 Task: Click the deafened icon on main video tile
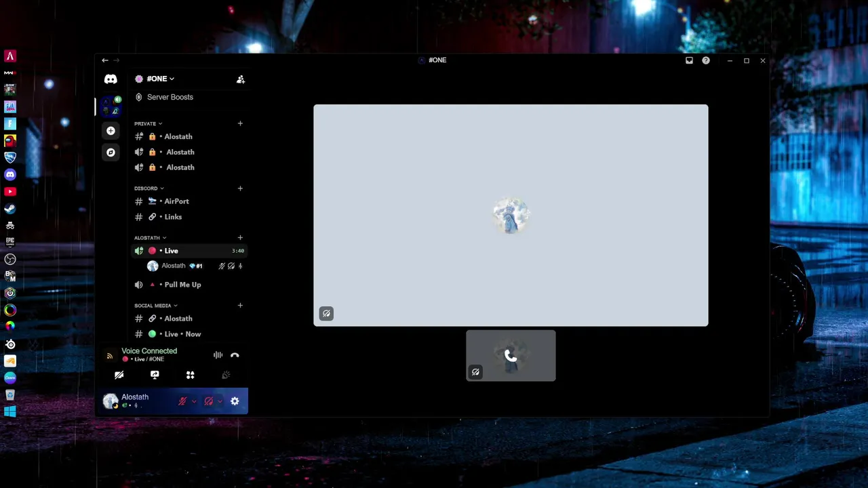(326, 313)
